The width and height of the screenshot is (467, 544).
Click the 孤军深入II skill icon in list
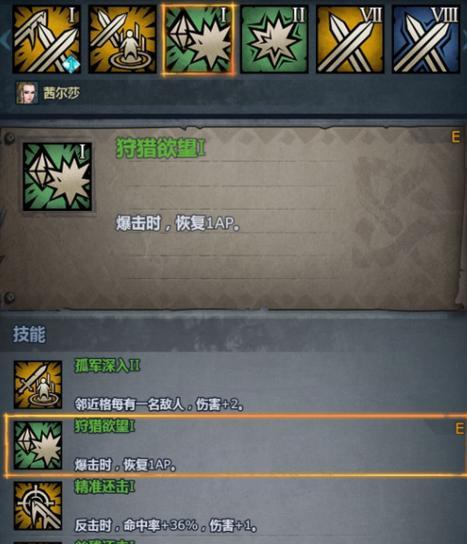(x=38, y=384)
